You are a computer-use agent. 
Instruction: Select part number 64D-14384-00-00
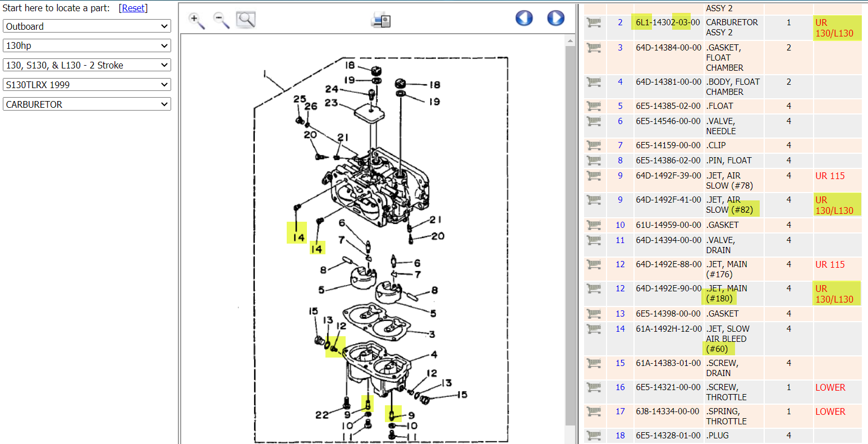pyautogui.click(x=668, y=48)
